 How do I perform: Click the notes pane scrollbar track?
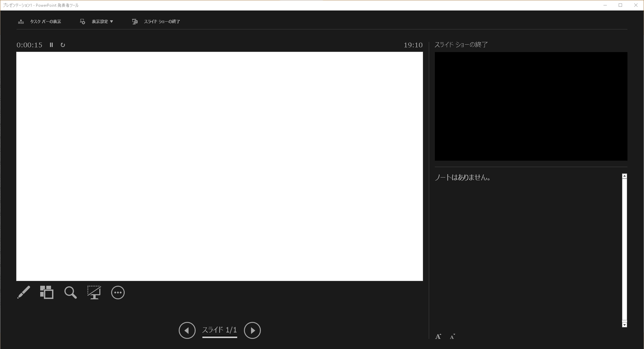[x=624, y=250]
